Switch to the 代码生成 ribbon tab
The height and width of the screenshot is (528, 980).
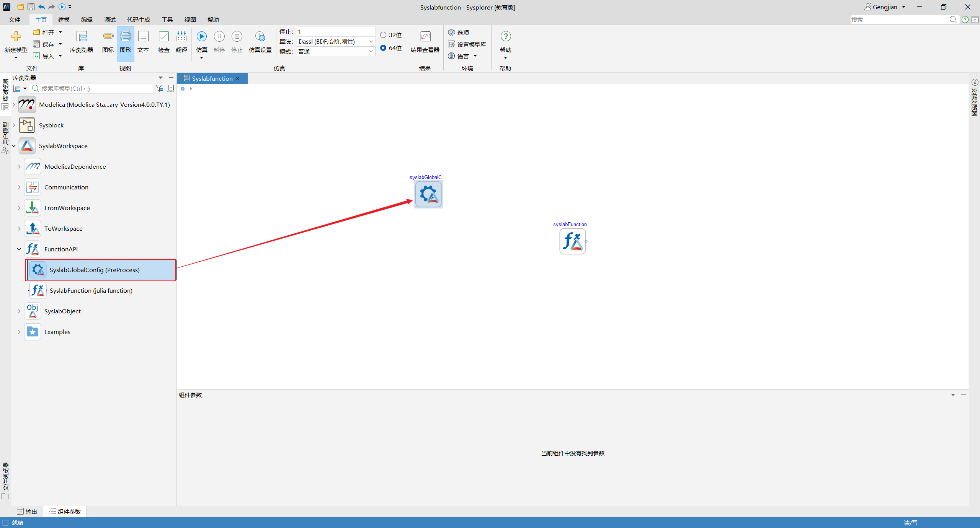[x=139, y=20]
